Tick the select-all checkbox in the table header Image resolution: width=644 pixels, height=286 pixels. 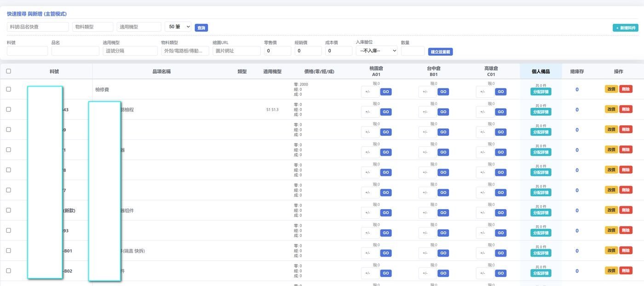click(8, 71)
